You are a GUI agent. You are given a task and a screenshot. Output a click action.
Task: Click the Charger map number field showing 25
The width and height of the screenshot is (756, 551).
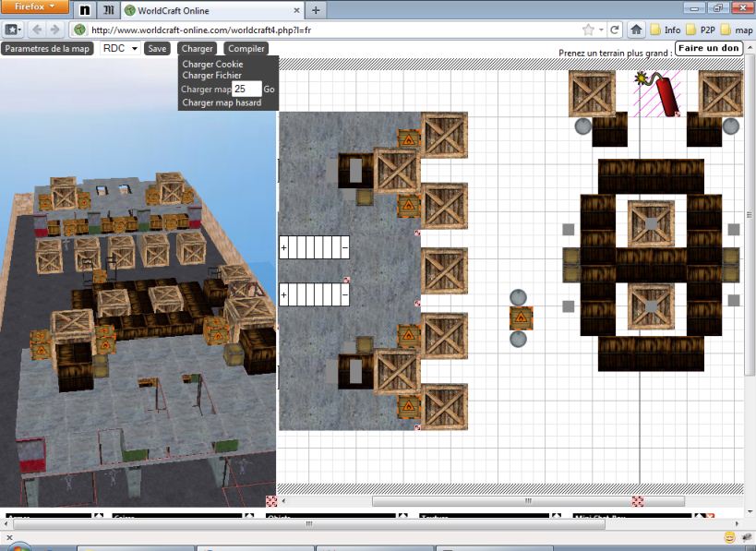tap(246, 90)
